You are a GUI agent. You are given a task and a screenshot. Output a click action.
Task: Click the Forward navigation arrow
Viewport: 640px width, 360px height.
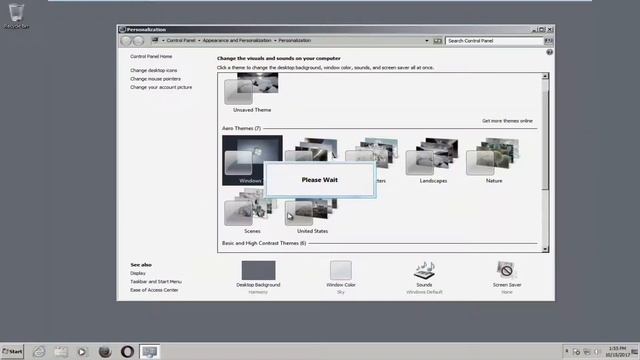(139, 40)
